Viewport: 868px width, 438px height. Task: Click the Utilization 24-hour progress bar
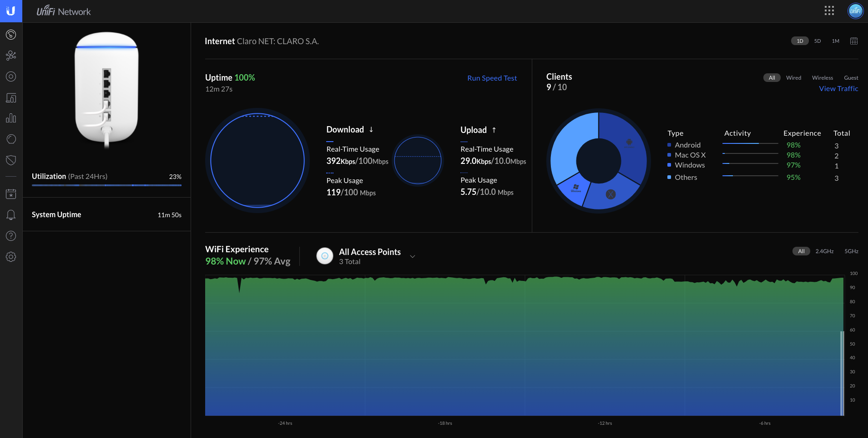click(x=106, y=185)
